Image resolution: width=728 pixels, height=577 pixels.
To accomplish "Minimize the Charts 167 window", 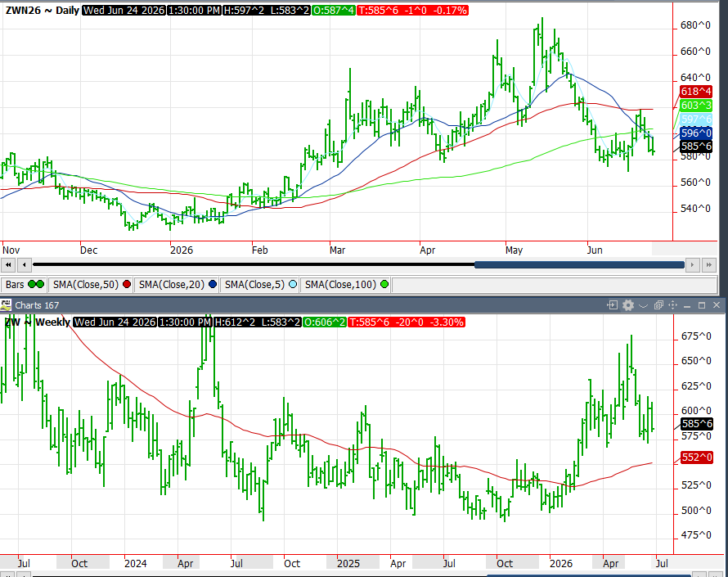I will (x=687, y=306).
